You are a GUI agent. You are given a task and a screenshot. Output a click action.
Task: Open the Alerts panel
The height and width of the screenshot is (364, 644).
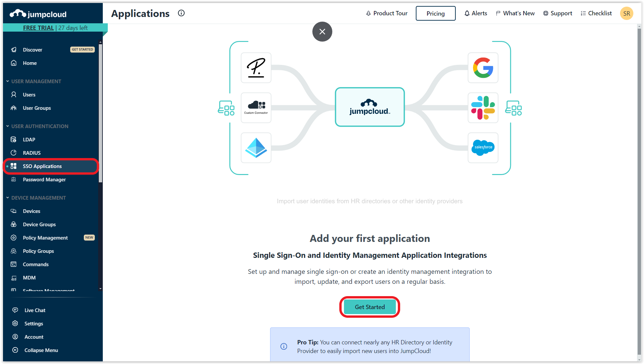pyautogui.click(x=476, y=13)
